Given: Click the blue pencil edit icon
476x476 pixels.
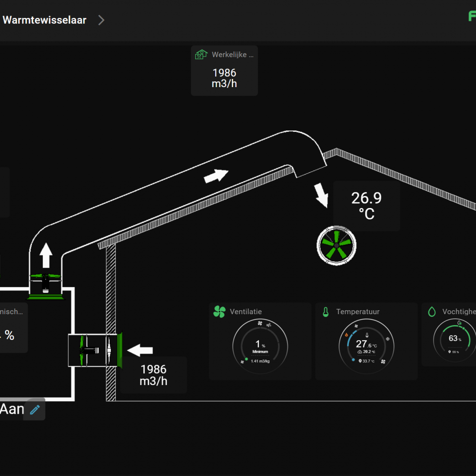Looking at the screenshot, I should (35, 409).
